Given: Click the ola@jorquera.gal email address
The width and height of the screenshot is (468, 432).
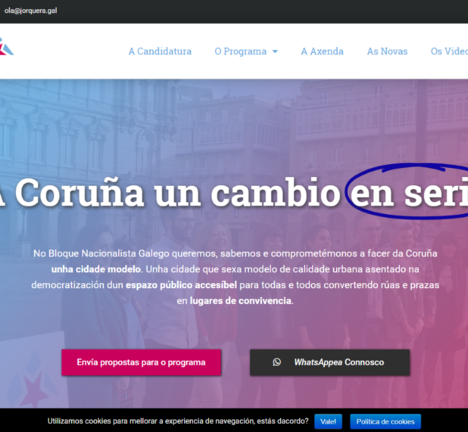Looking at the screenshot, I should [31, 11].
